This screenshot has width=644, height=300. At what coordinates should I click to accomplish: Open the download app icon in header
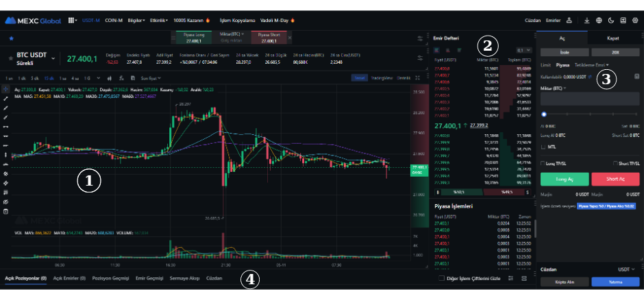pyautogui.click(x=587, y=21)
